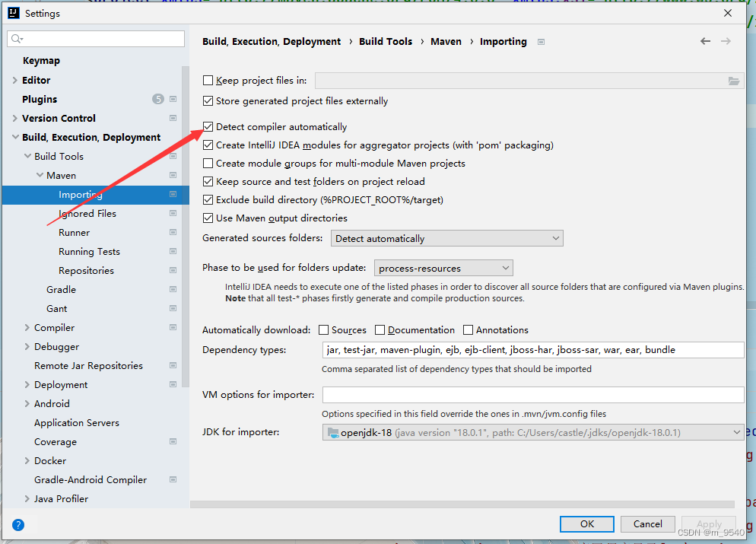This screenshot has width=756, height=544.
Task: Click the project icon beside Maven tree row
Action: click(173, 176)
